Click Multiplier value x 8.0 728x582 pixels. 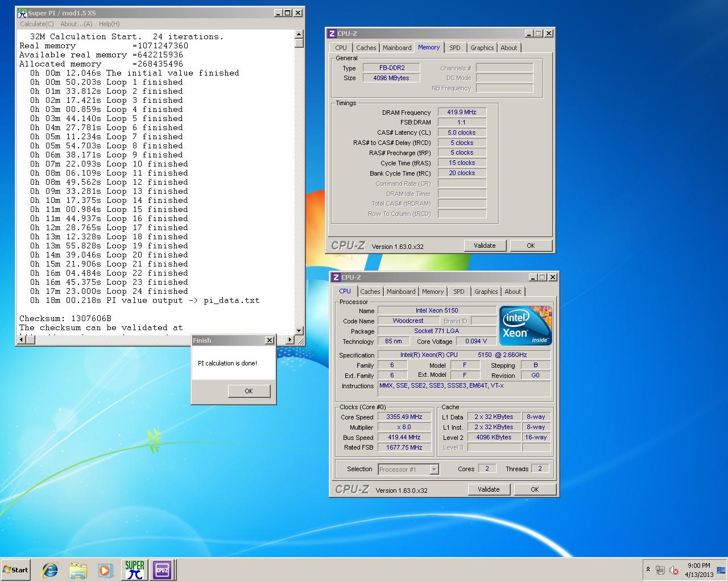404,427
